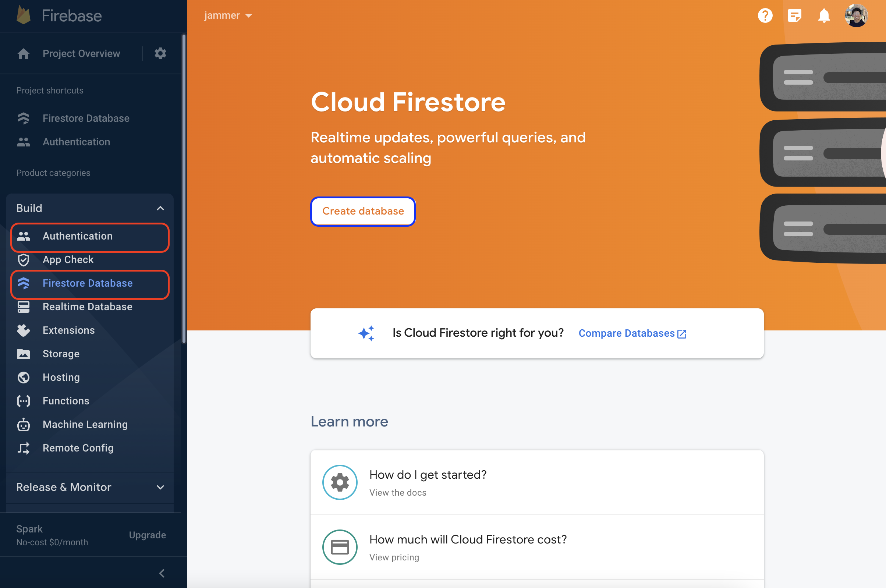Select Storage menu item
Screen dimensions: 886x588
(90, 354)
